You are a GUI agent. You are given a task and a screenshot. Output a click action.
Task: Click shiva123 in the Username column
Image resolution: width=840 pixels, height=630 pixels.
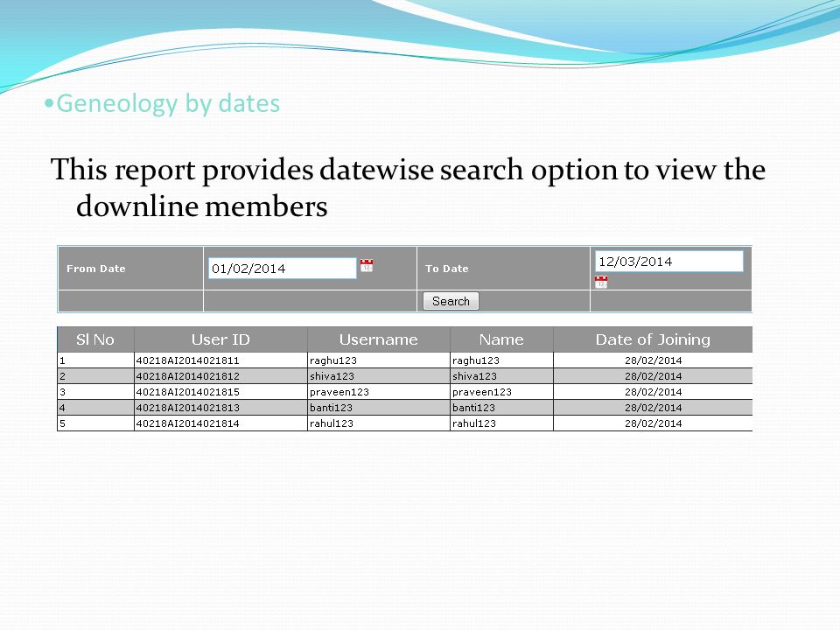point(332,376)
